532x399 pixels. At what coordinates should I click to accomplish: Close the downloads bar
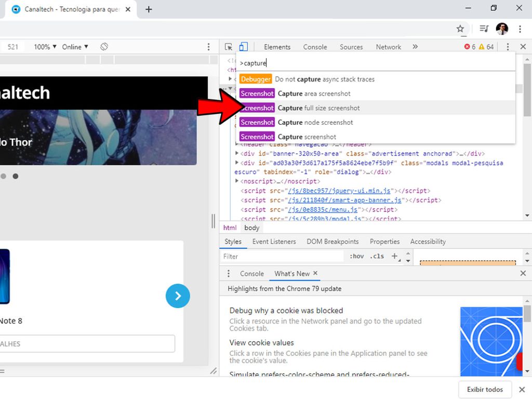tap(522, 390)
